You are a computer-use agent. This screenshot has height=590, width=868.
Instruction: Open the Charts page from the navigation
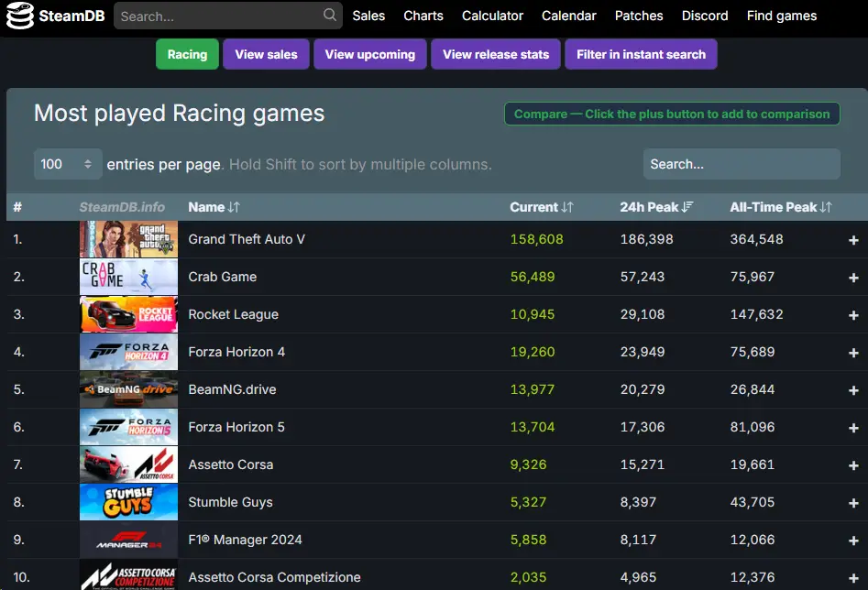point(423,16)
